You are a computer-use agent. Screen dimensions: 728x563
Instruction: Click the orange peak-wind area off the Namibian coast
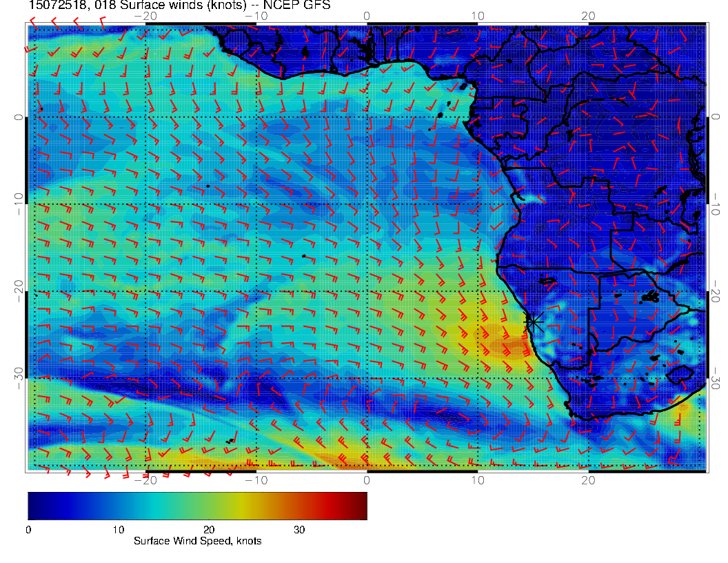(x=510, y=347)
